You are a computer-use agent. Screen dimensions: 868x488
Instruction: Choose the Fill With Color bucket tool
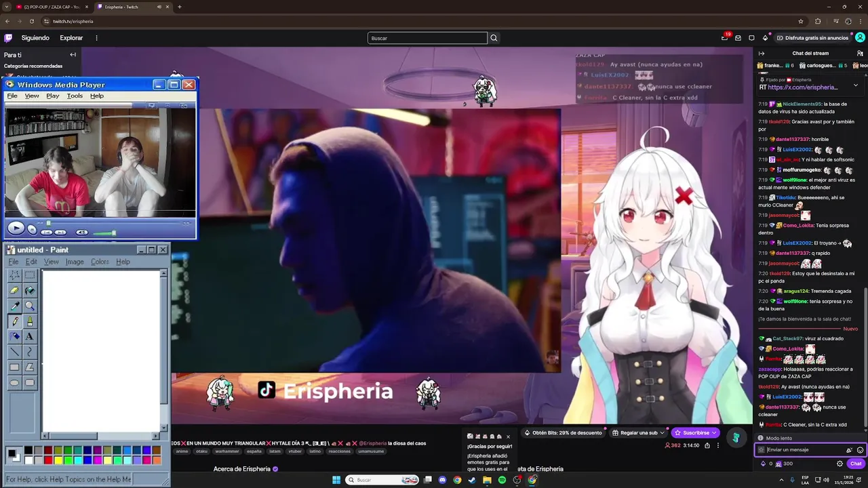point(30,290)
